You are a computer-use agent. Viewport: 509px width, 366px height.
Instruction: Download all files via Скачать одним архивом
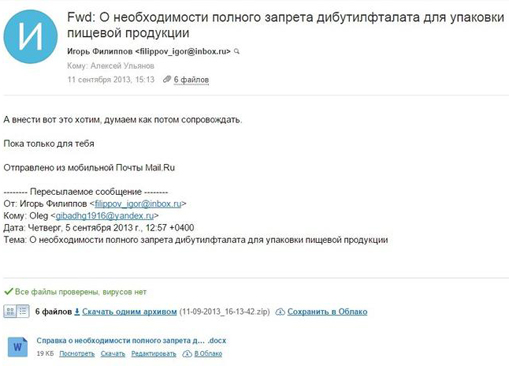click(x=129, y=312)
